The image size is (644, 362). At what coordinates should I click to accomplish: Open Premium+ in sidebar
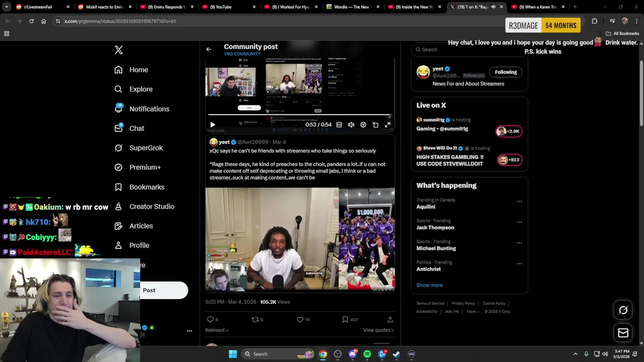click(137, 167)
